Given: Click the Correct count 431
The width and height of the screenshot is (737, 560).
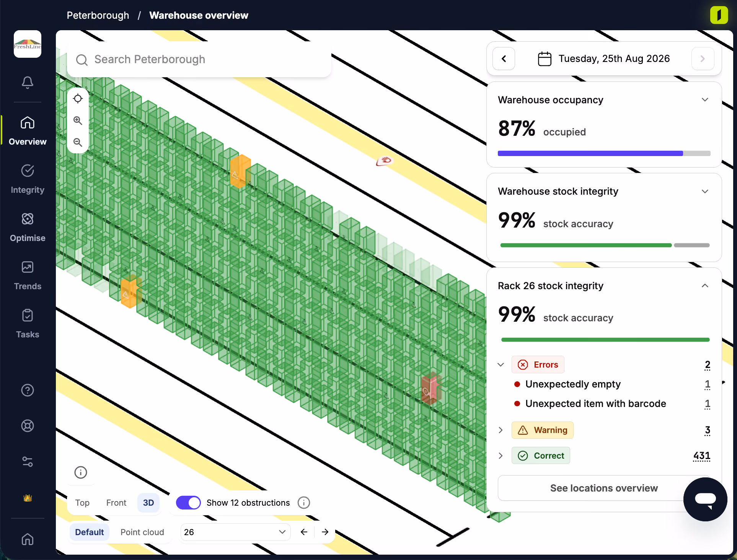Looking at the screenshot, I should [702, 456].
